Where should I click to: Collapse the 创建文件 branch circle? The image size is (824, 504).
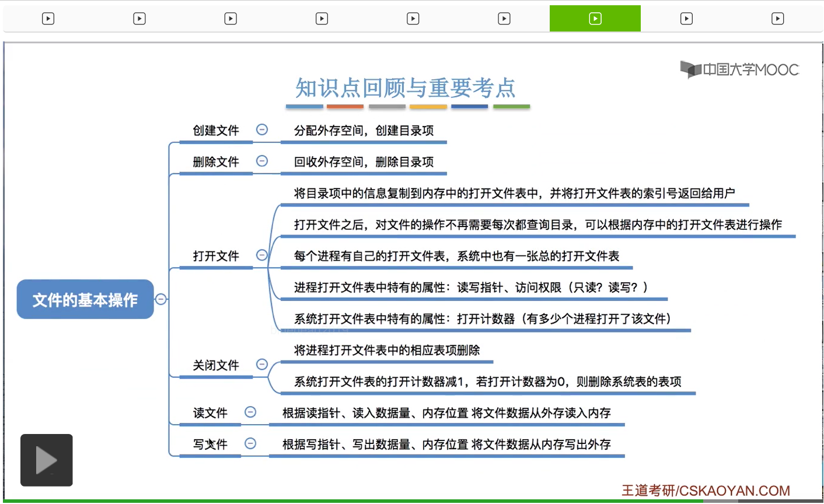[x=262, y=129]
